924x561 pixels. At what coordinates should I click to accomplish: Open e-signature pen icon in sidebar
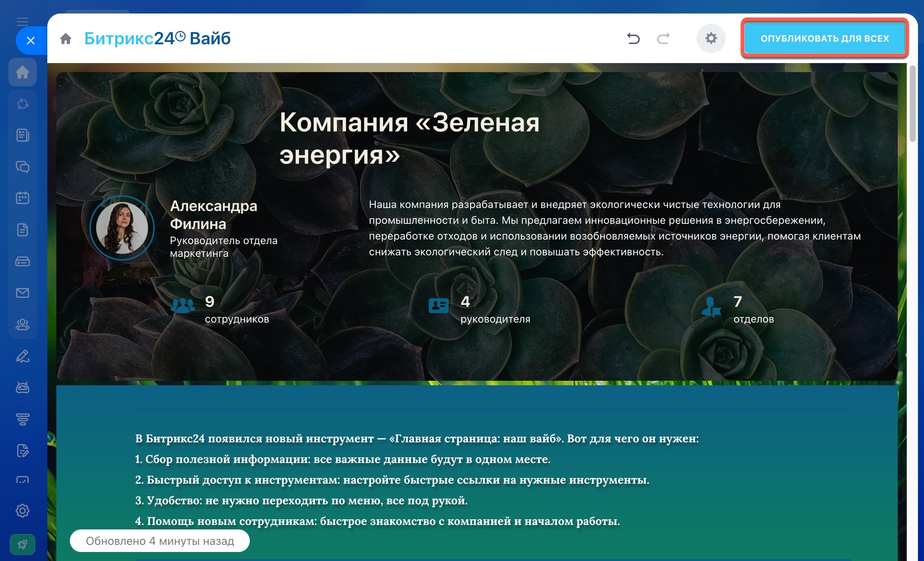(x=23, y=356)
